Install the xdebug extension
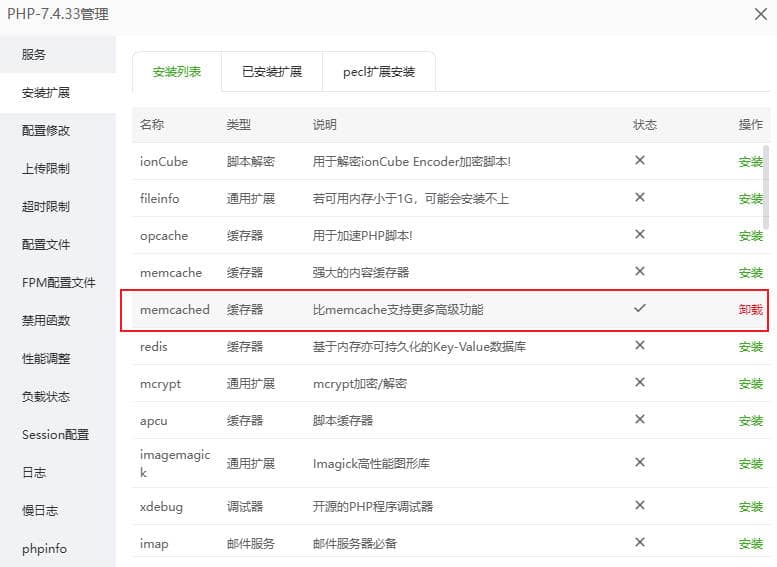This screenshot has width=777, height=567. 750,507
